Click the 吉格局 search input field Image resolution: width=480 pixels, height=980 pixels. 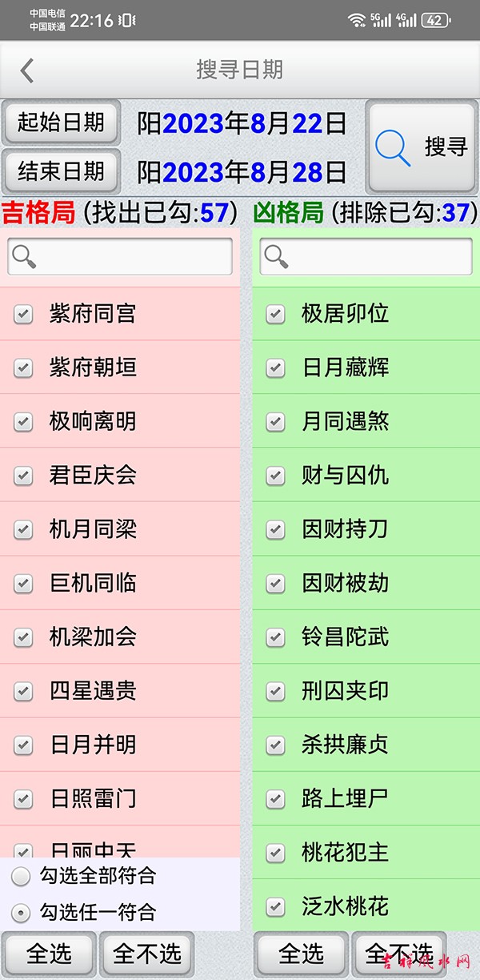point(132,256)
